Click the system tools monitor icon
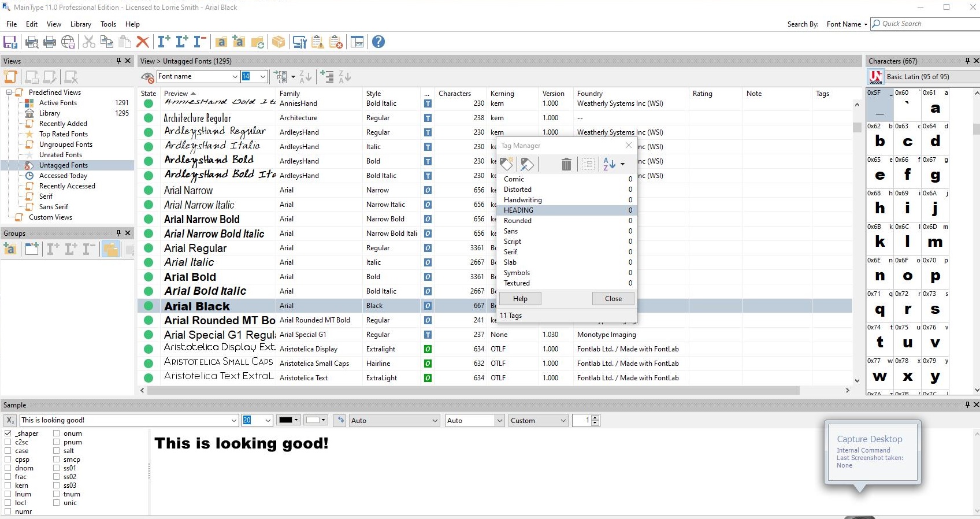The height and width of the screenshot is (519, 980). pyautogui.click(x=299, y=42)
